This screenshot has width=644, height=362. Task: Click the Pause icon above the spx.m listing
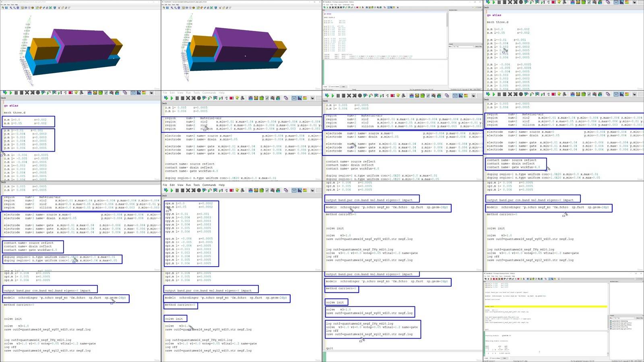point(177,190)
